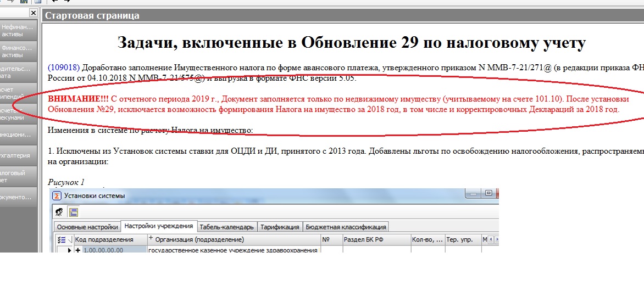
Task: Click the first toolbar icon in Установки системы
Action: 60,211
